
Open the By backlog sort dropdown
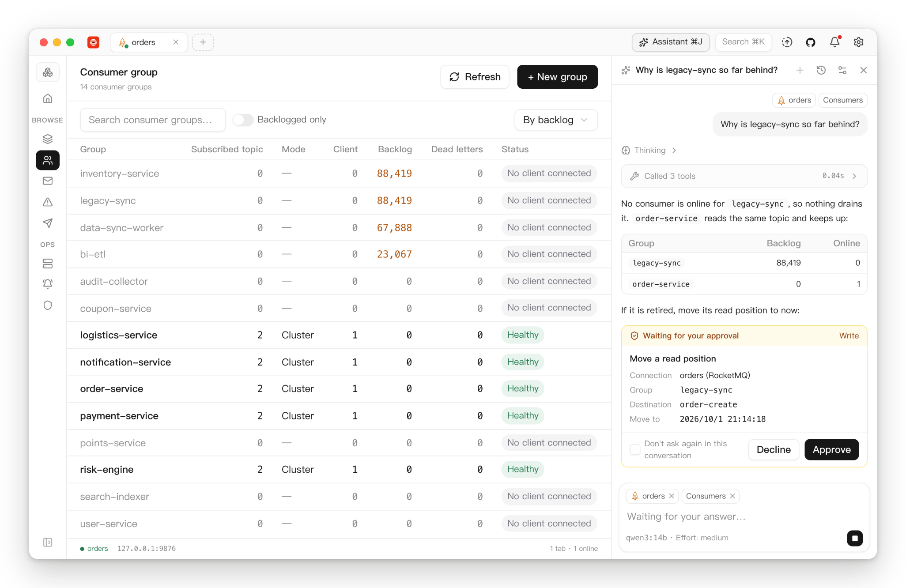coord(556,120)
